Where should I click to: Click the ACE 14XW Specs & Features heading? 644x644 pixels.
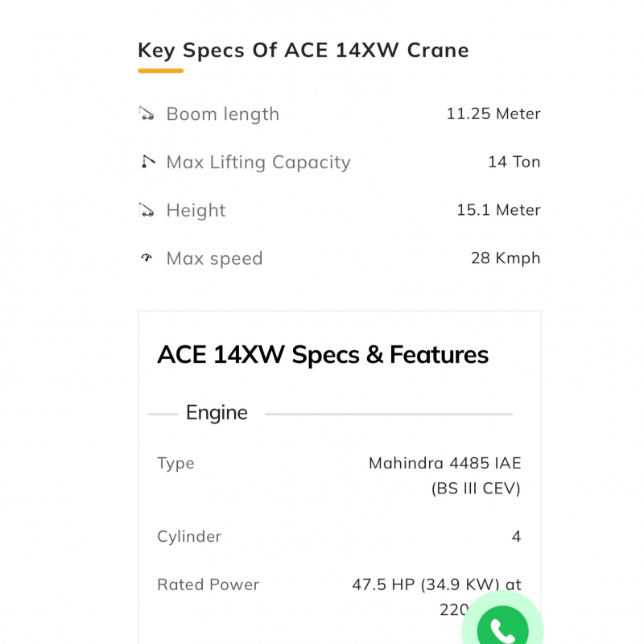pyautogui.click(x=323, y=355)
